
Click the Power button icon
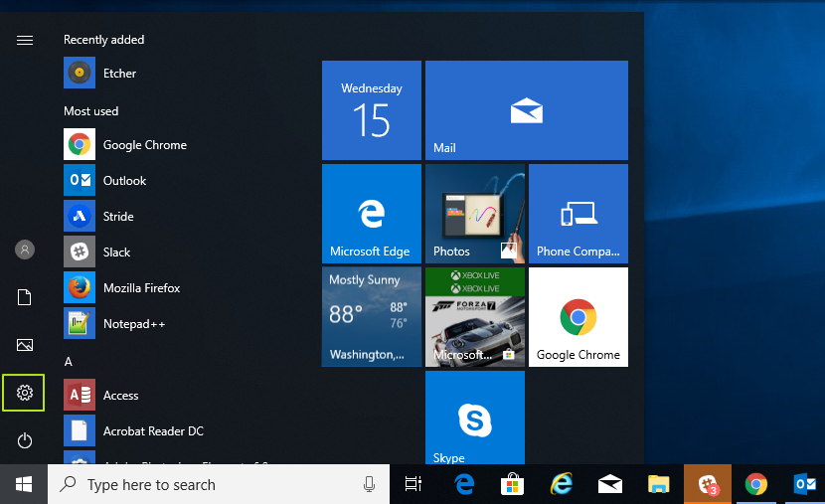25,440
